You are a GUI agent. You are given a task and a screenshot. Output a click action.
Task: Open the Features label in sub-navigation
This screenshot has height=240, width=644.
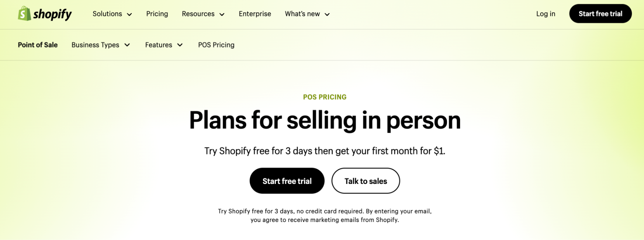coord(159,45)
